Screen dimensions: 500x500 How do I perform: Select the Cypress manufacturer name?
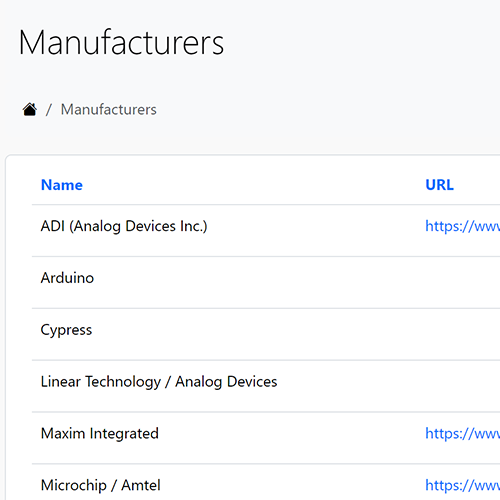pyautogui.click(x=66, y=330)
